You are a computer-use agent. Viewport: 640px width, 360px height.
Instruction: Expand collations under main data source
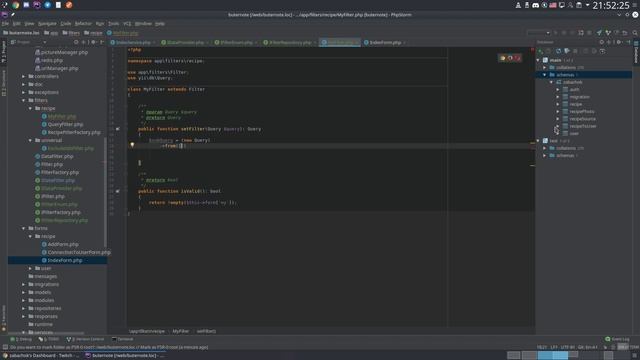click(x=544, y=67)
